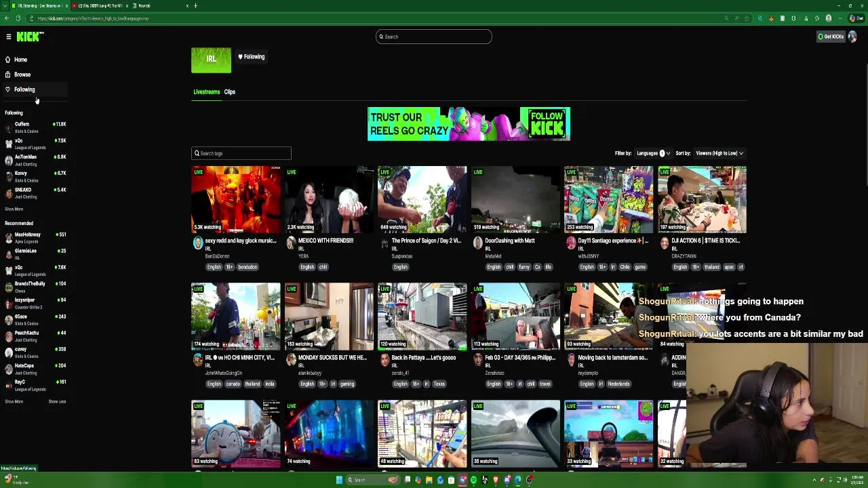Click BenDaDonnn streamer avatar

click(197, 243)
